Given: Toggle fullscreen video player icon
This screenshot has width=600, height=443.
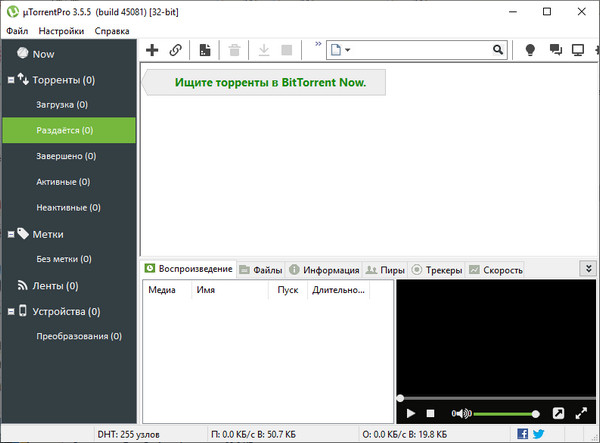Looking at the screenshot, I should (x=581, y=413).
